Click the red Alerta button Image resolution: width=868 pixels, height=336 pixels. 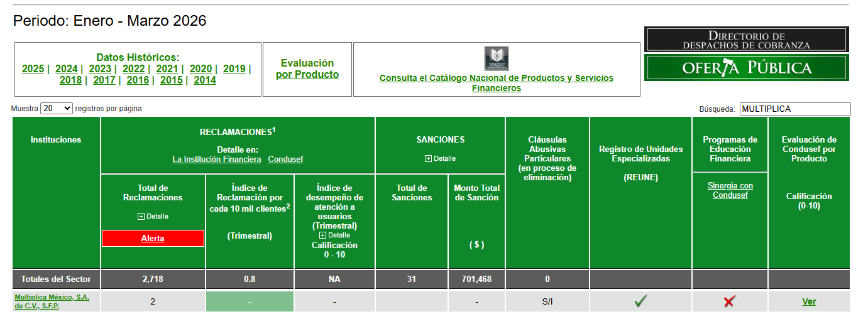[153, 239]
